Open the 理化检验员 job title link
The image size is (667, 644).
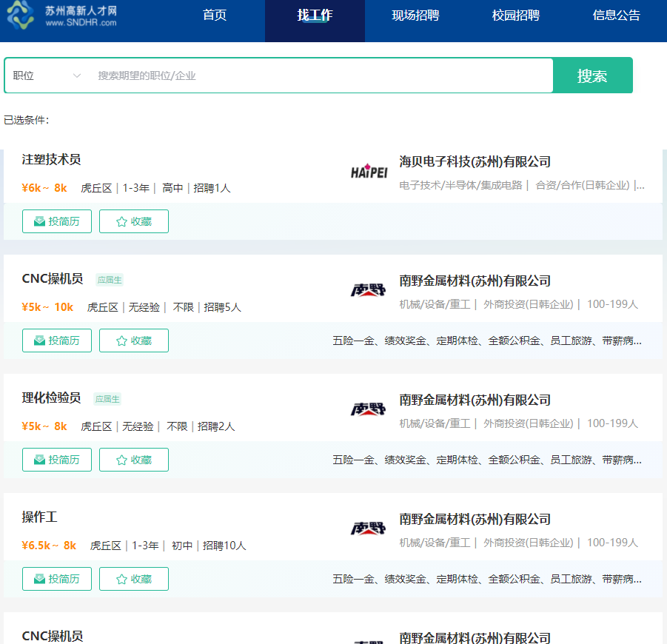click(x=51, y=398)
